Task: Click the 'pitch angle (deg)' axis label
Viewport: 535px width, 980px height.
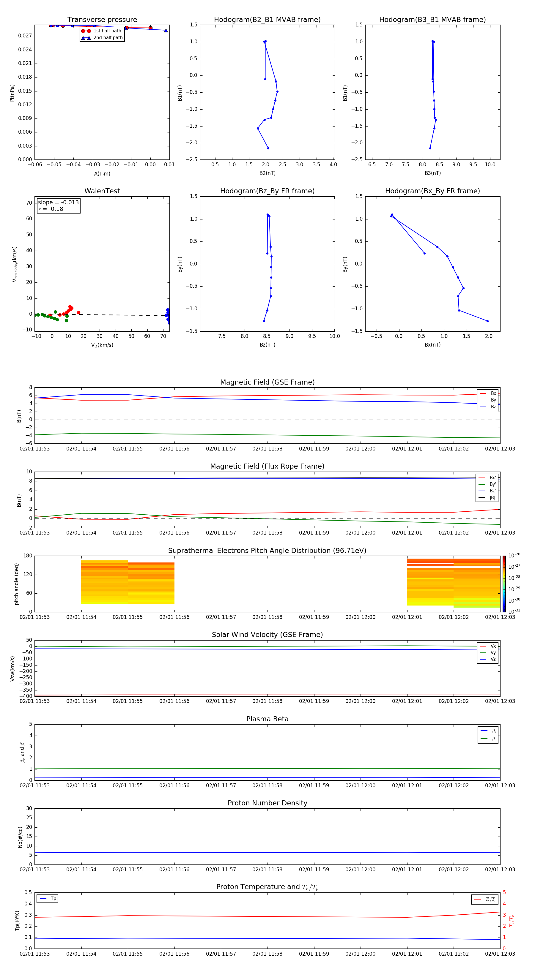Action: (16, 584)
